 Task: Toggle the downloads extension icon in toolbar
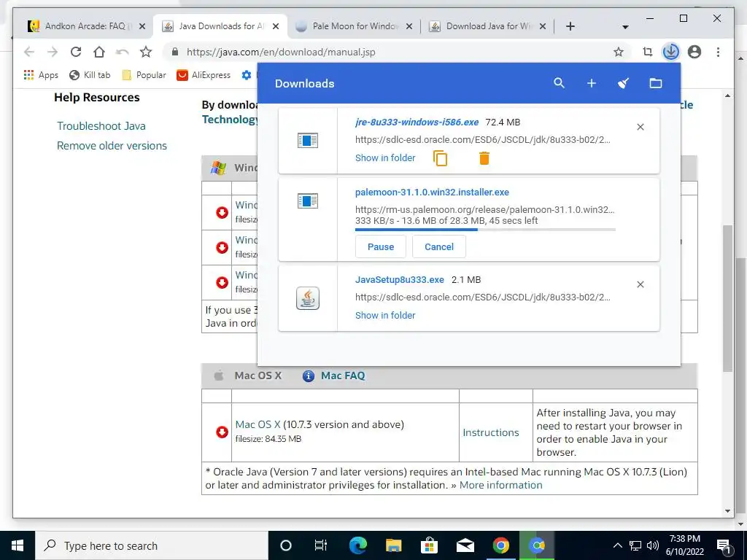(x=671, y=52)
